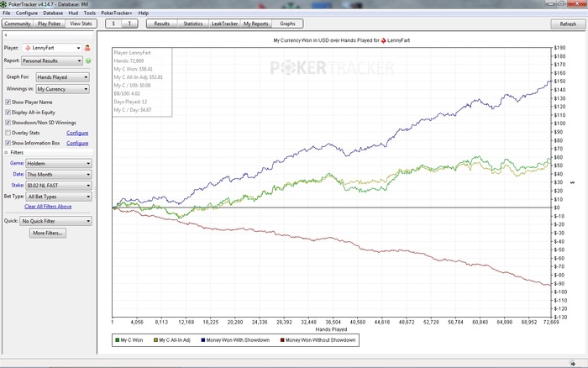Open the Player dropdown LennyFart
This screenshot has height=368, width=588.
click(52, 48)
